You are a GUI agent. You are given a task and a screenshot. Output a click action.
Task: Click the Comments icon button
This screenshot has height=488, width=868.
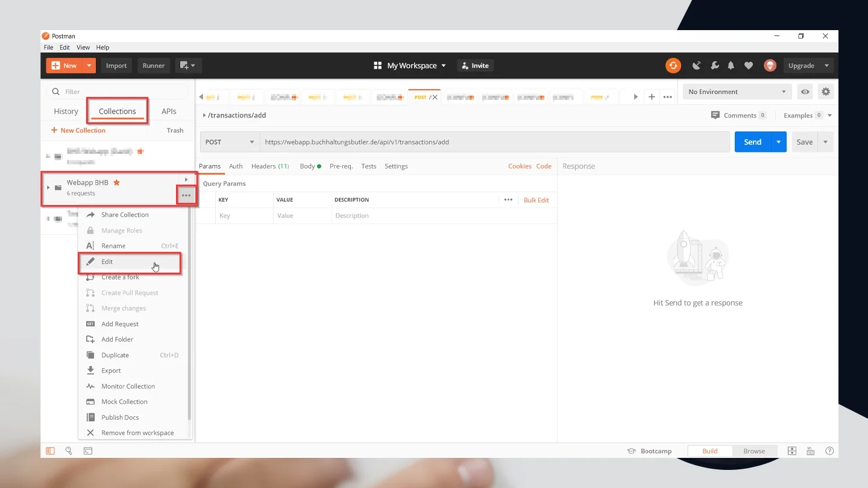(715, 115)
